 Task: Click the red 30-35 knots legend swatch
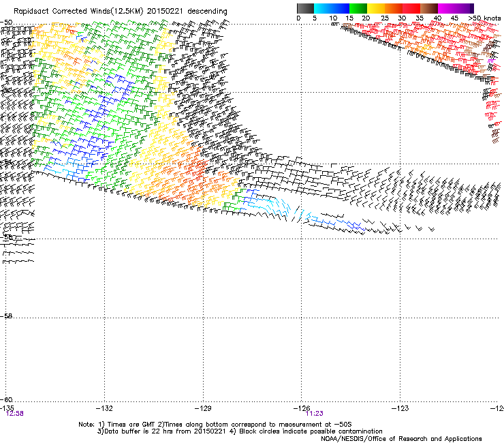[411, 8]
